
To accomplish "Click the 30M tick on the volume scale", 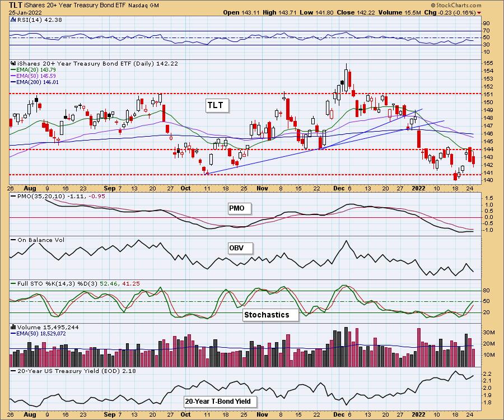I will [x=488, y=333].
